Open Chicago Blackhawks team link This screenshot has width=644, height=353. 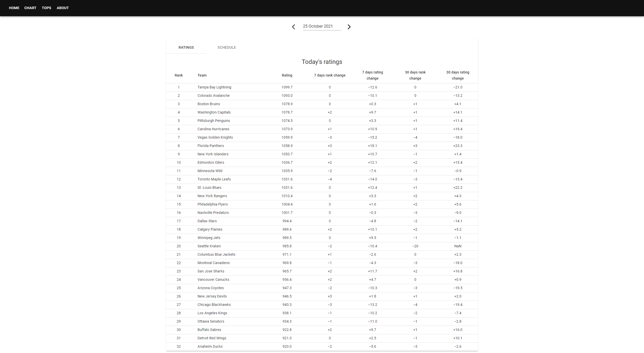214,305
